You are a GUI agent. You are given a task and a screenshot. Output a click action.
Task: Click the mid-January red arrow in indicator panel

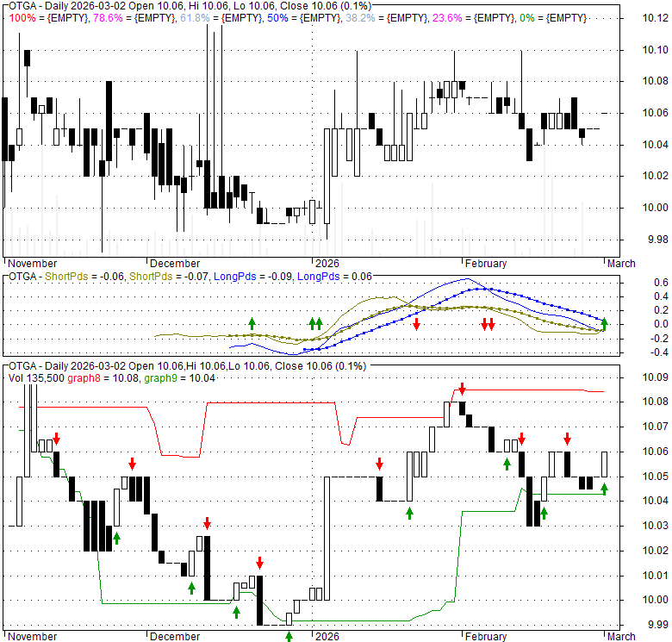pyautogui.click(x=417, y=324)
